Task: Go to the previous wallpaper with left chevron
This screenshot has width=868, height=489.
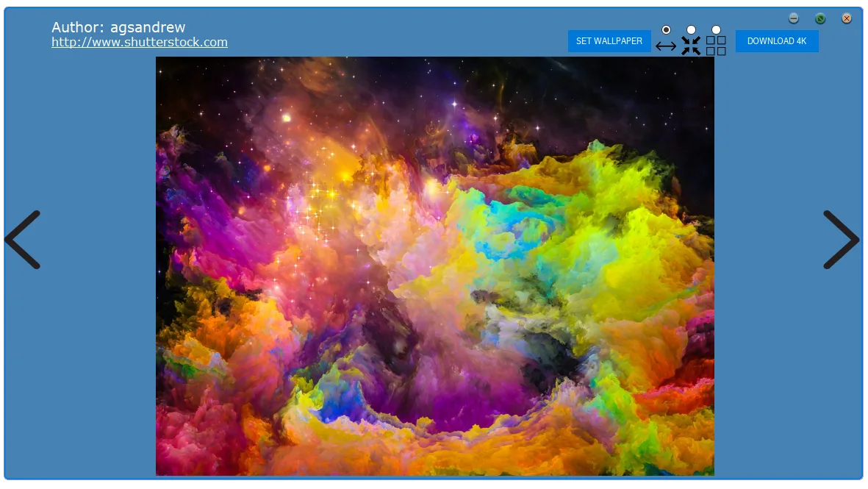Action: pos(23,239)
